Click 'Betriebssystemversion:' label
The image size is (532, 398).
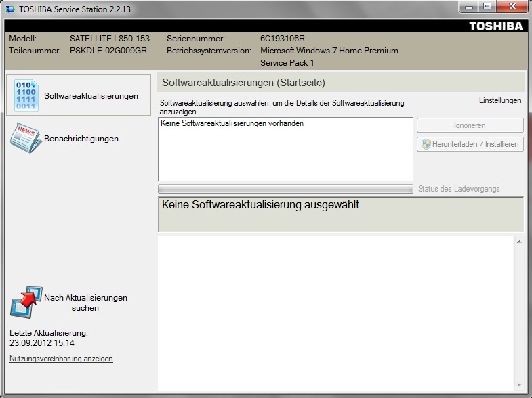tap(209, 51)
